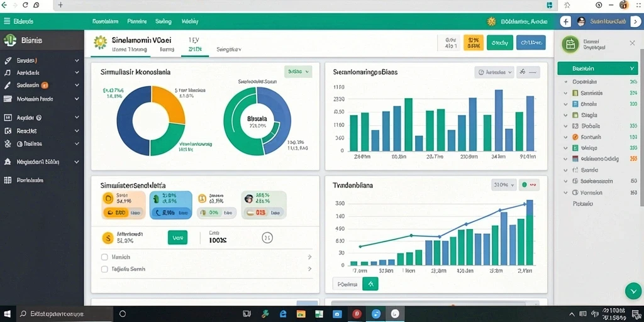This screenshot has width=644, height=322.
Task: Toggle the yellow pill switch in first card
Action: pos(116,213)
